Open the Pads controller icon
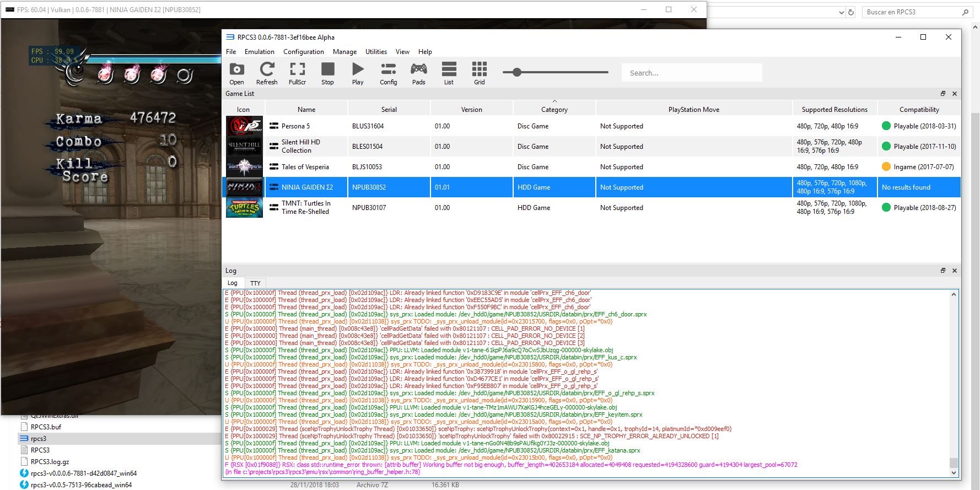 click(419, 73)
